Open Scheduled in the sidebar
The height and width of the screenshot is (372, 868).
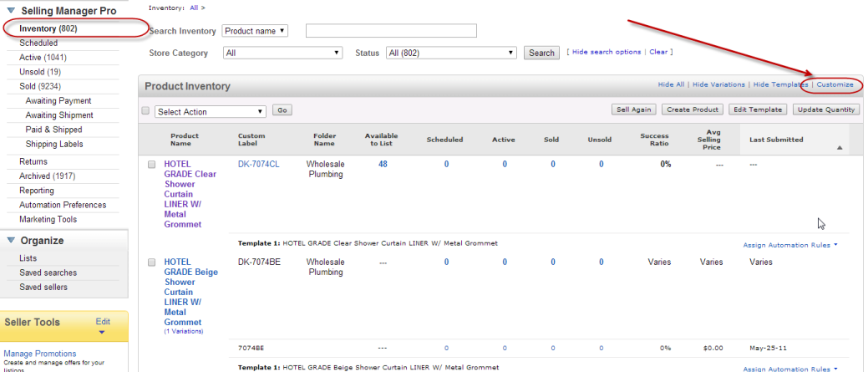(x=38, y=43)
